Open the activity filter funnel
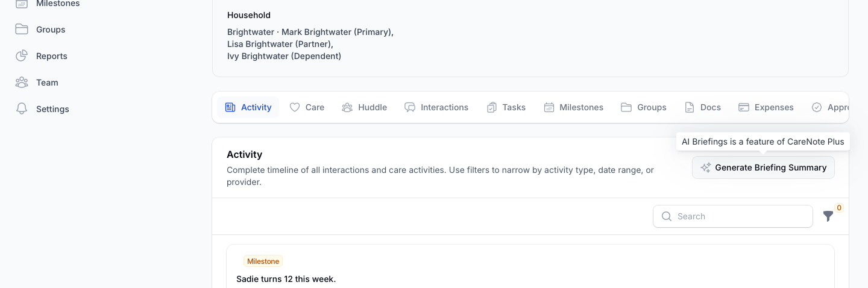Screen dimensions: 868x288 coord(828,216)
